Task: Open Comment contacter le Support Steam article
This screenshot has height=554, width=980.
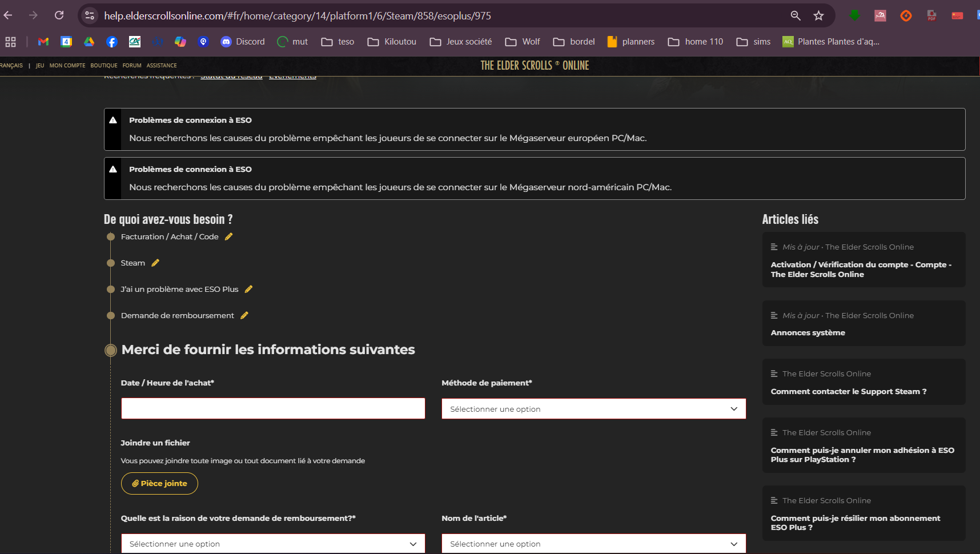Action: (x=863, y=382)
